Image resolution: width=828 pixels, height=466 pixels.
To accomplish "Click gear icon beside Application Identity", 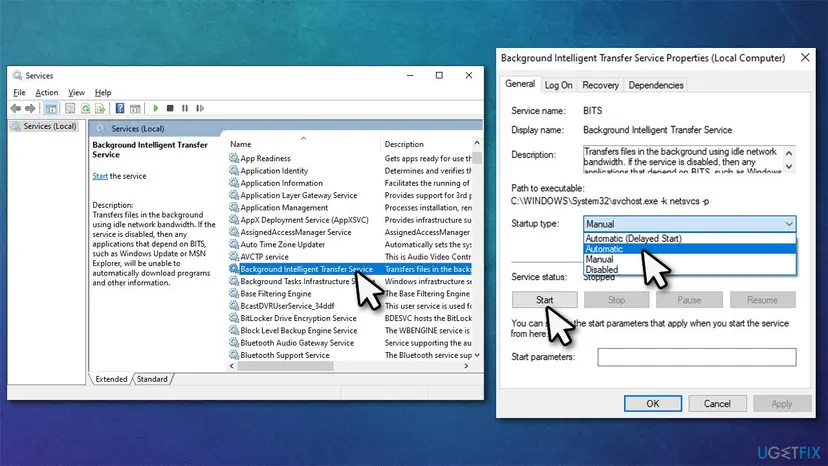I will [x=234, y=170].
